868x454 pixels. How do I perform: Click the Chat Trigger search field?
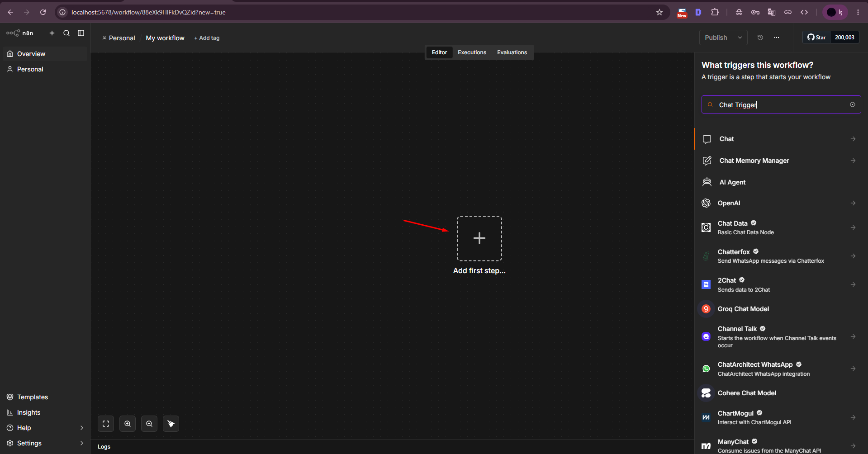coord(781,104)
